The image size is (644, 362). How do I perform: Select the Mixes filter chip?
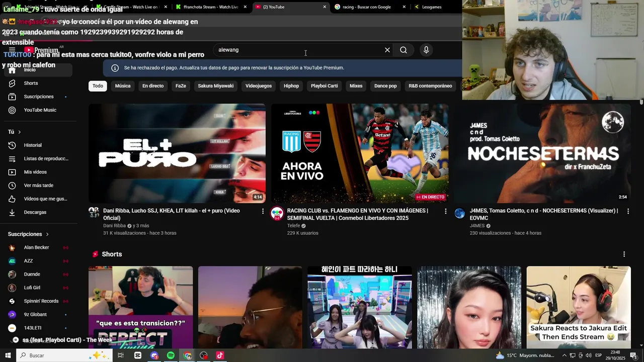point(356,86)
